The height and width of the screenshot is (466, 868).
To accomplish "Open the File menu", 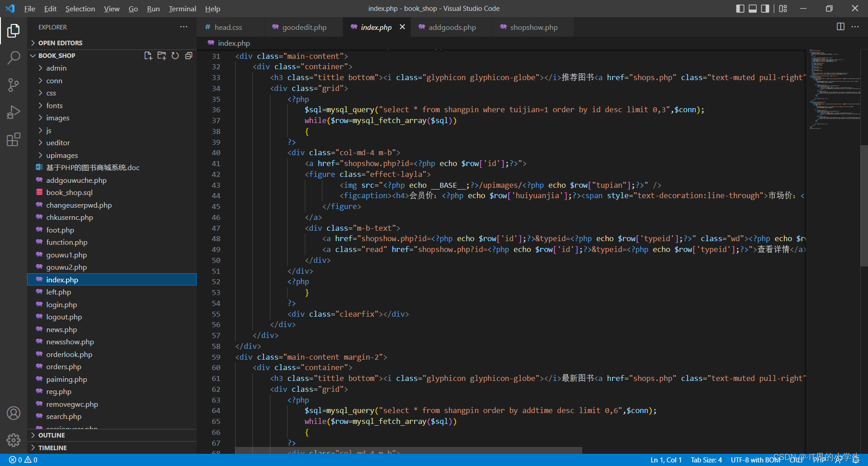I will (30, 9).
